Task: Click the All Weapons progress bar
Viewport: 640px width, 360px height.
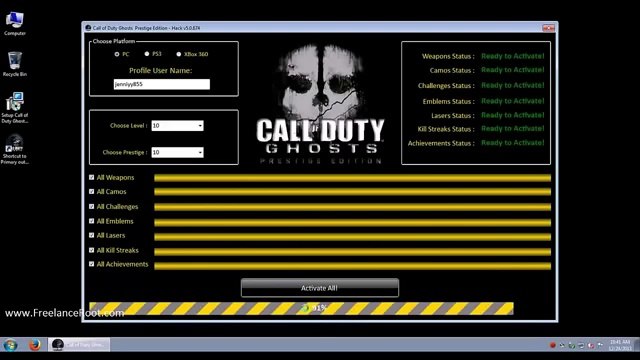Action: (x=353, y=178)
